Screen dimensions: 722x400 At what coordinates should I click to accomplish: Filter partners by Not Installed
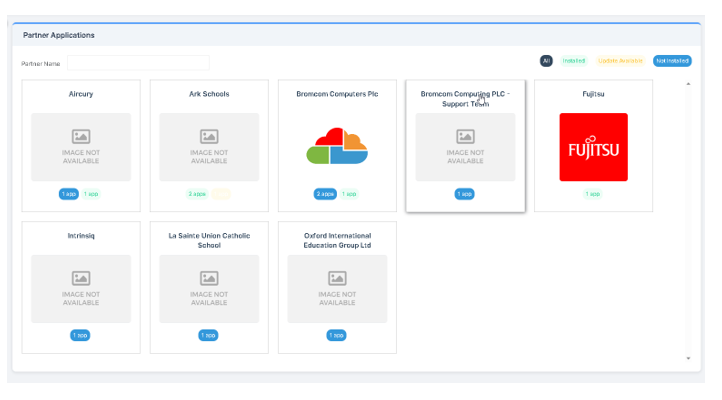point(672,61)
